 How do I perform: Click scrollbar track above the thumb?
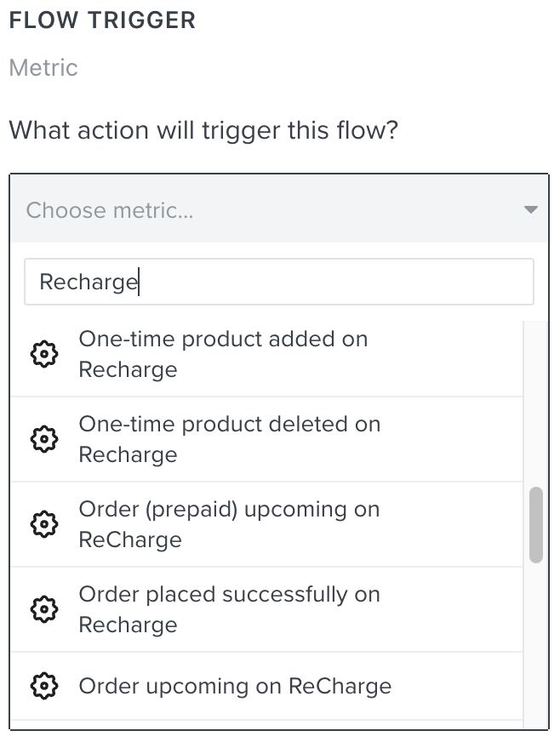tap(536, 402)
